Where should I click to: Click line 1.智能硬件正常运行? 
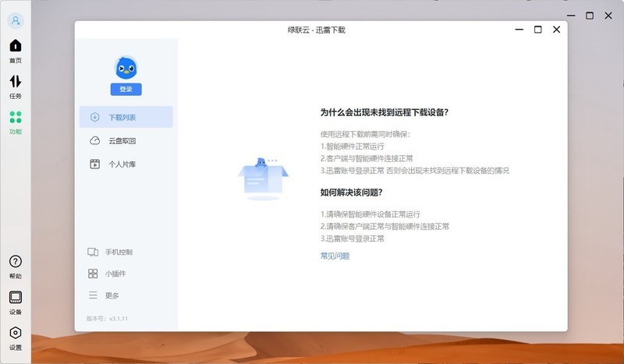(x=353, y=146)
